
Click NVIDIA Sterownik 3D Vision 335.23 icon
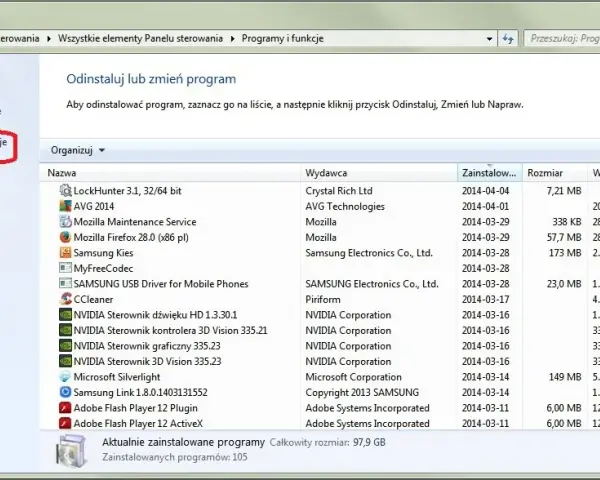click(65, 361)
